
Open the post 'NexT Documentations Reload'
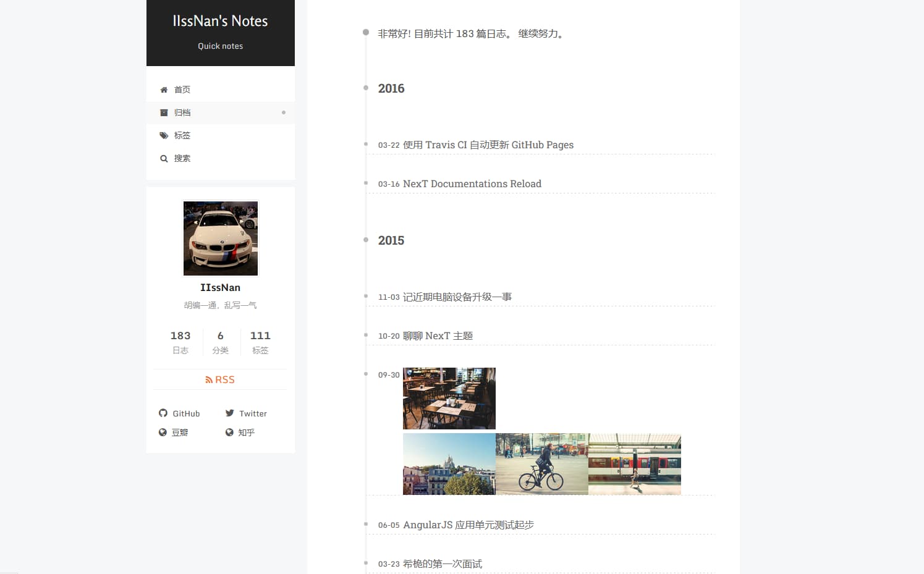pos(472,184)
